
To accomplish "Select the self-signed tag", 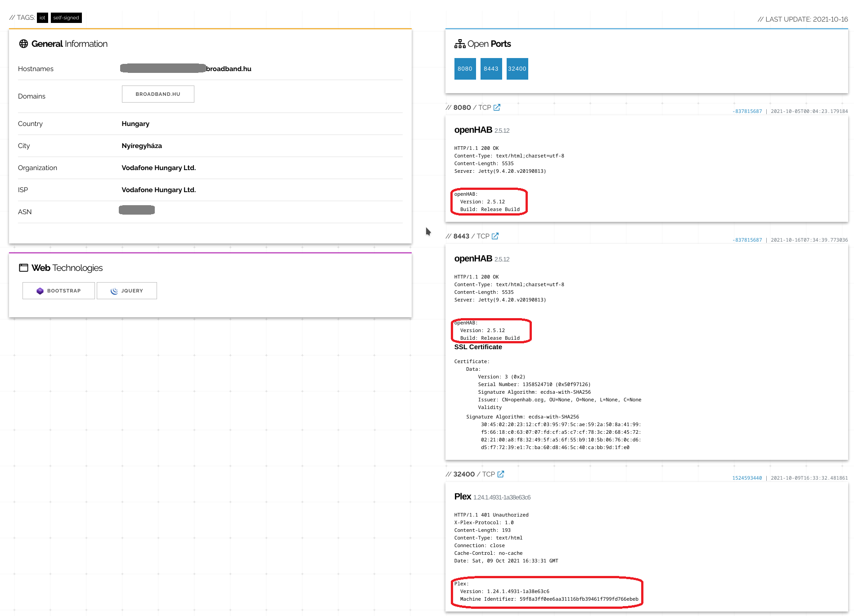I will (66, 18).
